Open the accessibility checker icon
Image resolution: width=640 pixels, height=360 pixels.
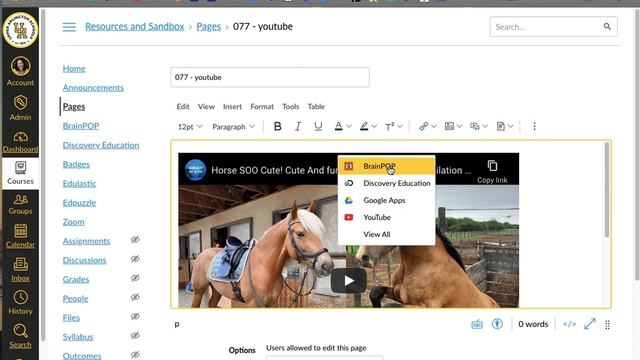[497, 324]
